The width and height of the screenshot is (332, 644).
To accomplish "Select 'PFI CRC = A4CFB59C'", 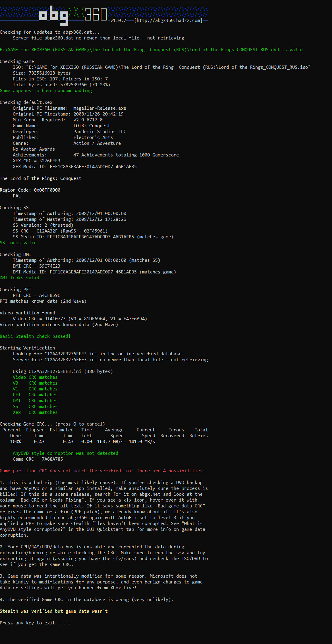I will (x=37, y=295).
